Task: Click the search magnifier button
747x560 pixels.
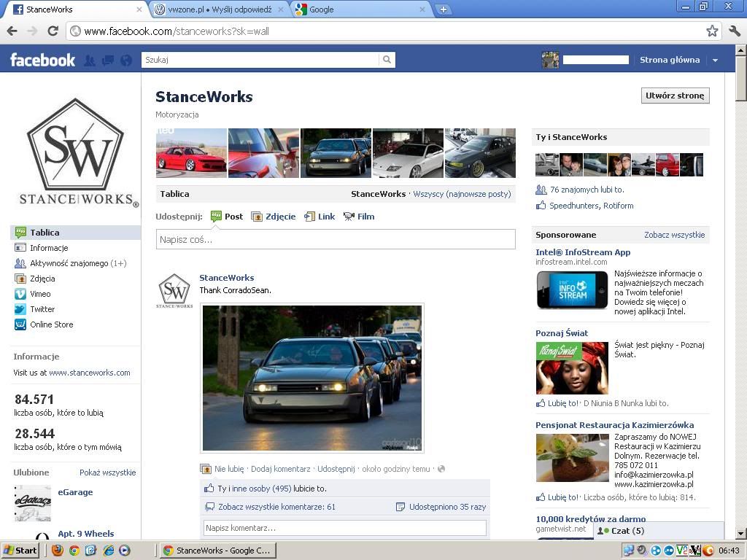Action: click(387, 60)
